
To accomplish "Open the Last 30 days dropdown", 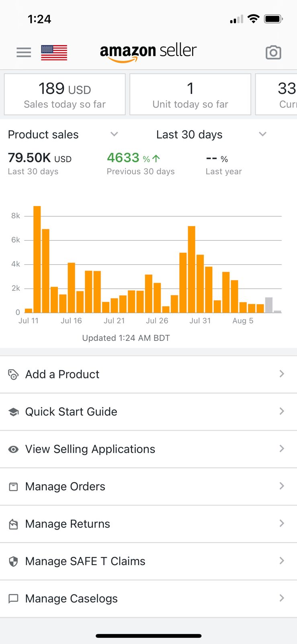I will click(x=262, y=134).
